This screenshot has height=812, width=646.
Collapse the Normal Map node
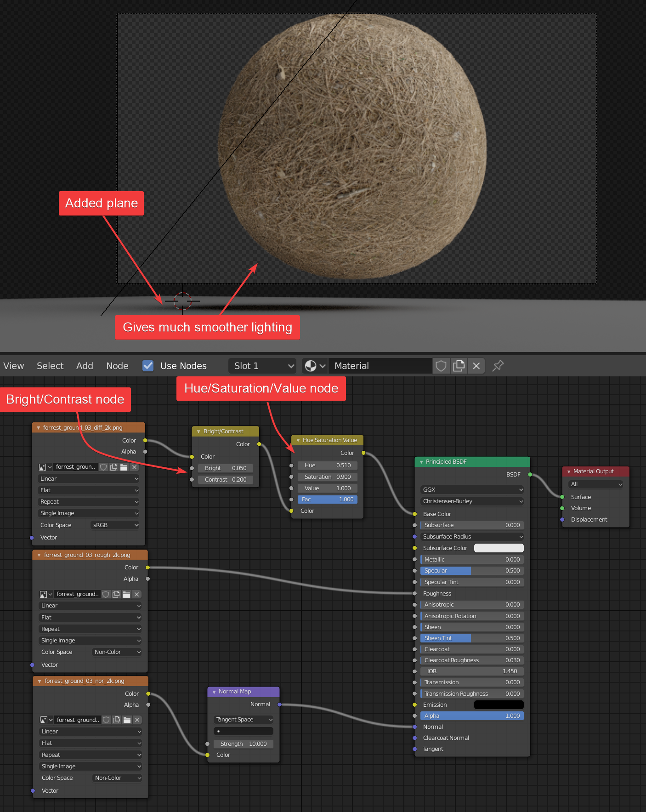[x=214, y=692]
